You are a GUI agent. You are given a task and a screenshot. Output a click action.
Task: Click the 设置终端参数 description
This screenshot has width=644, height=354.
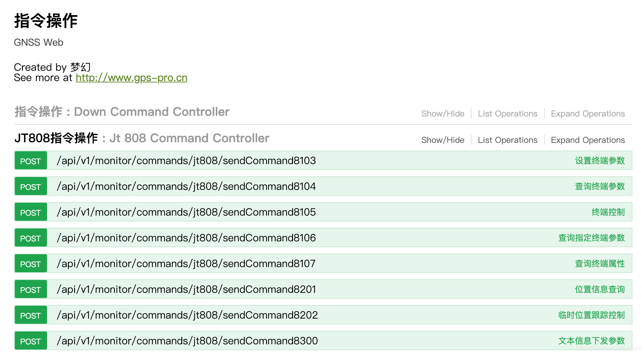[600, 161]
